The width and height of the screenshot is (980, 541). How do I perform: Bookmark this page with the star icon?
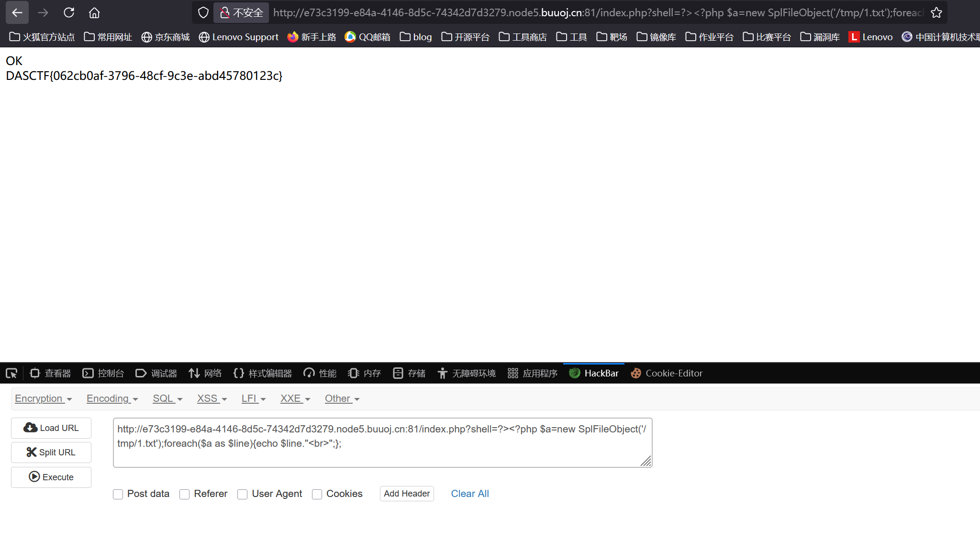click(x=936, y=13)
